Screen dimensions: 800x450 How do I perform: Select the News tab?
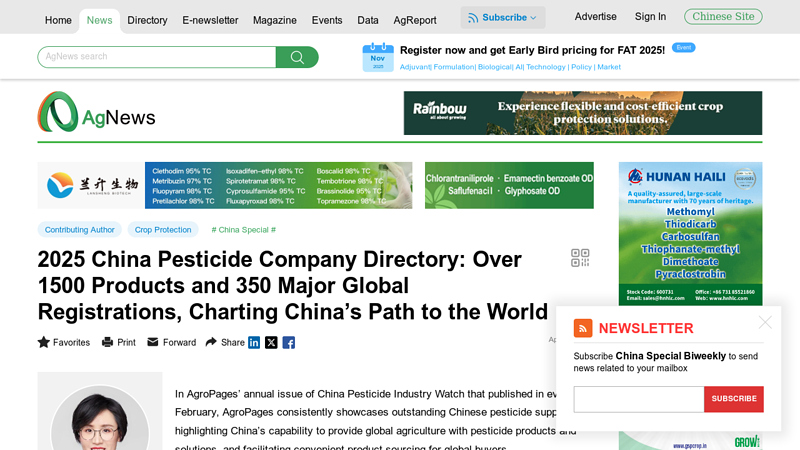(99, 20)
